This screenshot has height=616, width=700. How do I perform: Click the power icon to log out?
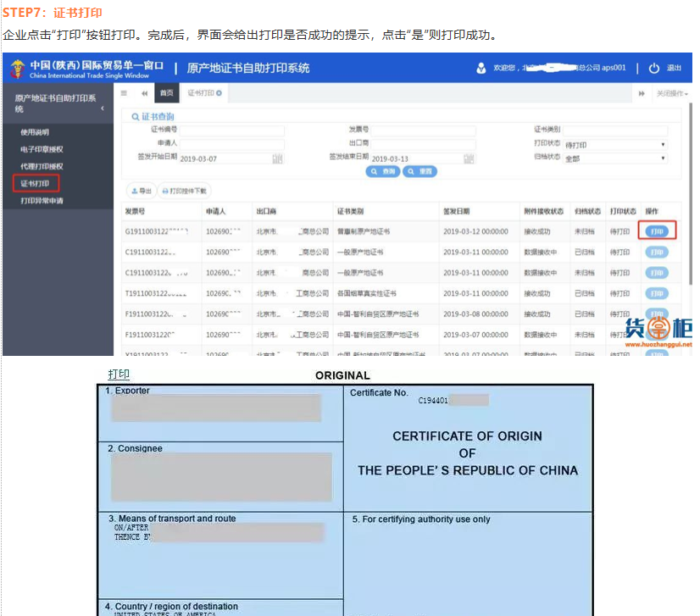653,68
